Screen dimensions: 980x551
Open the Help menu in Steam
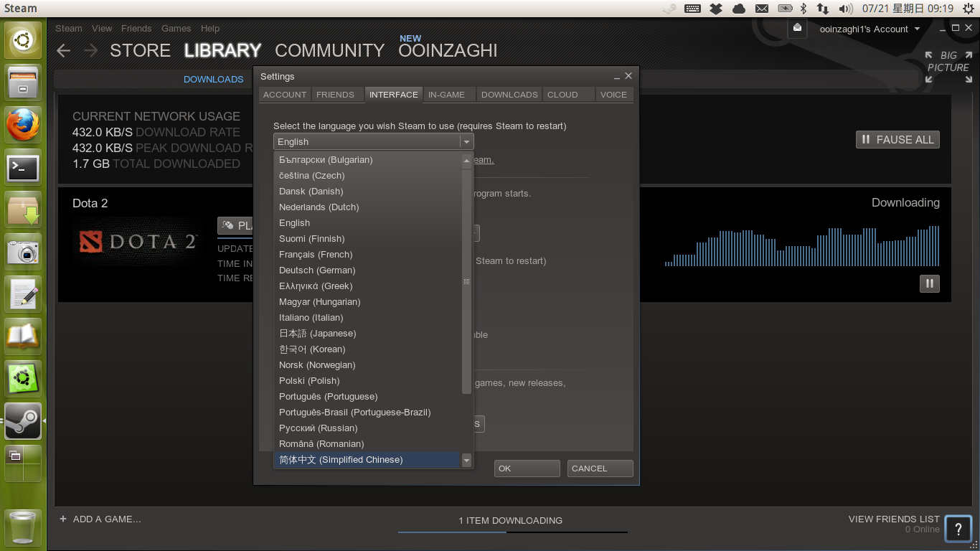click(210, 29)
